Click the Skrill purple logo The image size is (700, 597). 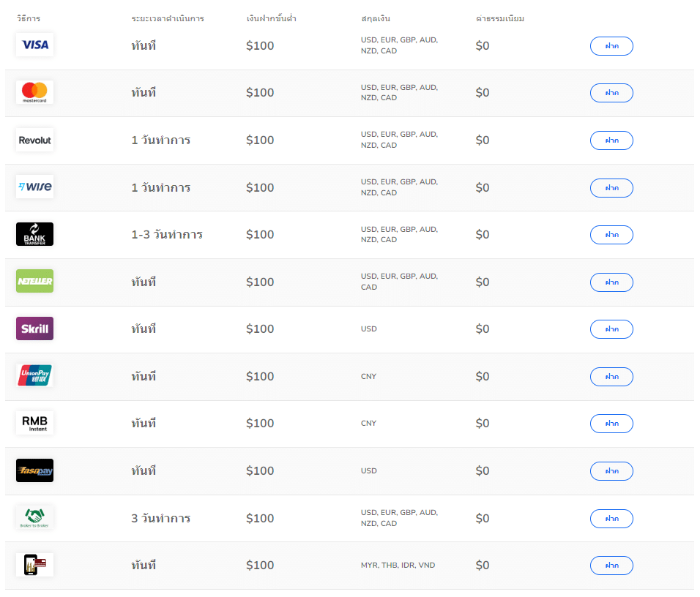(x=35, y=328)
